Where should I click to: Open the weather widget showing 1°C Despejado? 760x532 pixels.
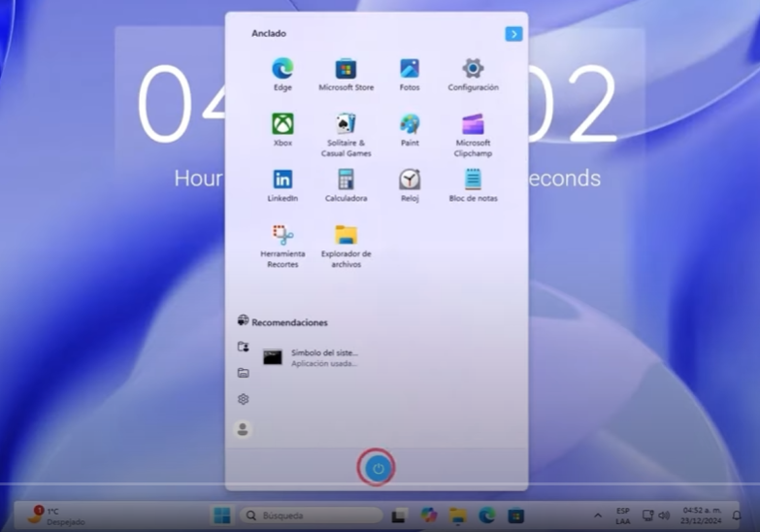pos(56,515)
